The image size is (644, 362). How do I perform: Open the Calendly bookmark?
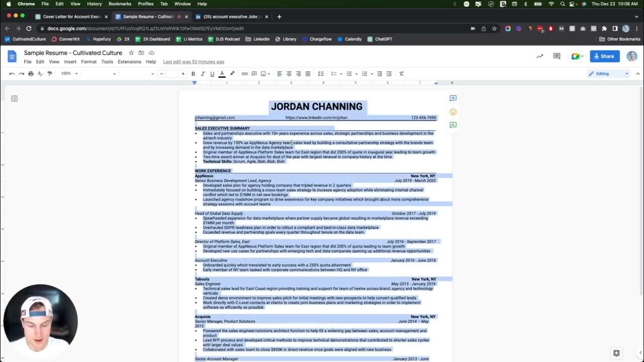pos(349,39)
